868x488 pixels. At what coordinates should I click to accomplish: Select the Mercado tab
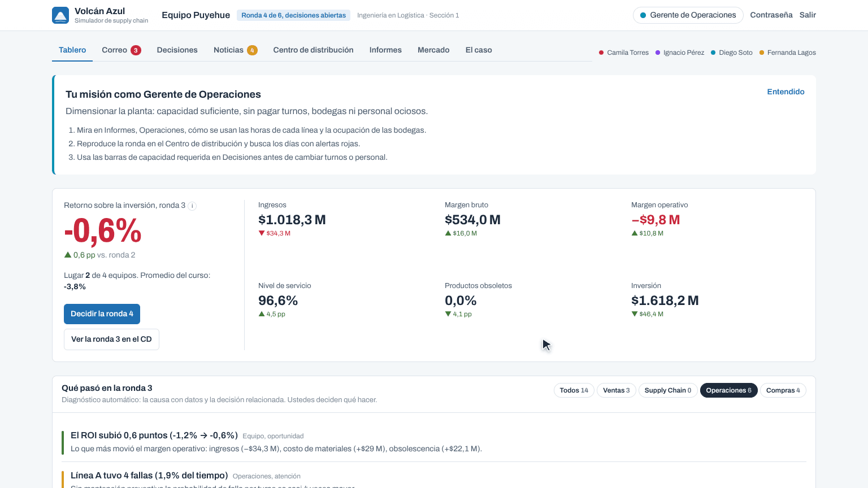click(x=433, y=50)
